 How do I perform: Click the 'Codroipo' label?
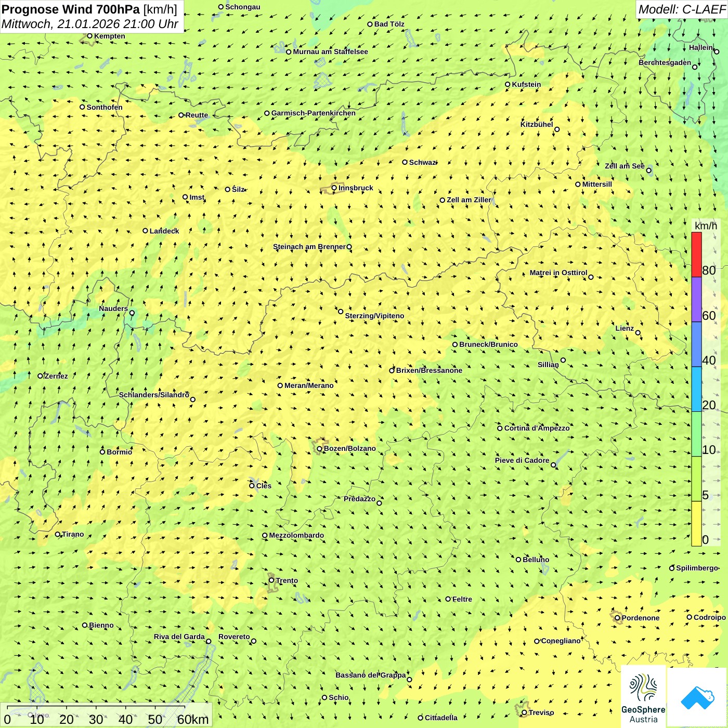[710, 617]
